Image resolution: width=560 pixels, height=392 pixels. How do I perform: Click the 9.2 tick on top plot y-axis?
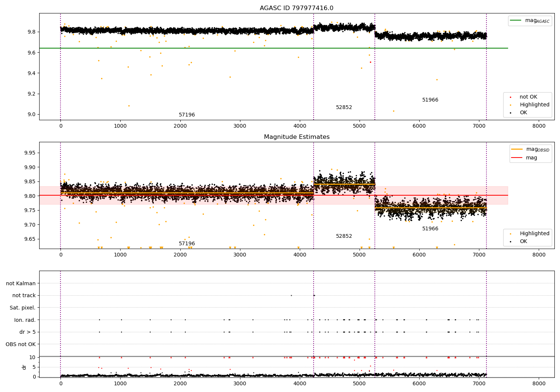[32, 94]
